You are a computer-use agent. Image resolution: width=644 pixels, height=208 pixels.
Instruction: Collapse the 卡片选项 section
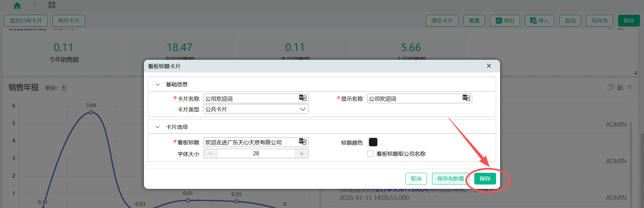point(158,127)
